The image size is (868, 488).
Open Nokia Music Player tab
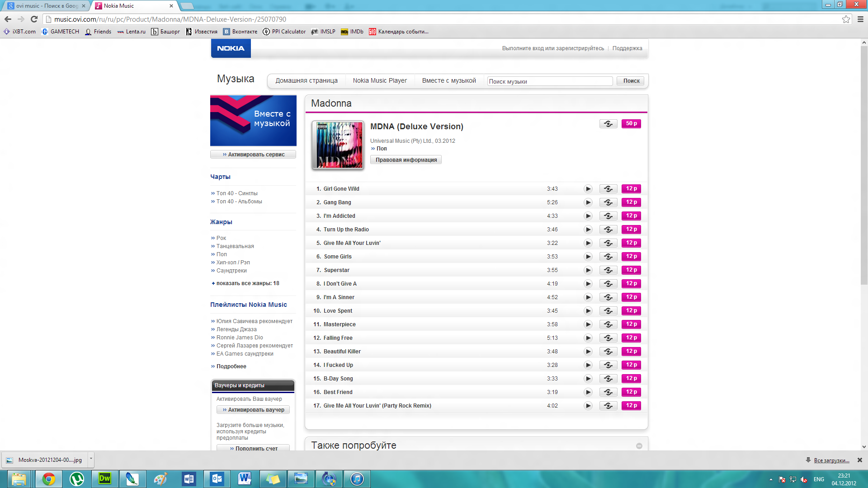point(380,81)
